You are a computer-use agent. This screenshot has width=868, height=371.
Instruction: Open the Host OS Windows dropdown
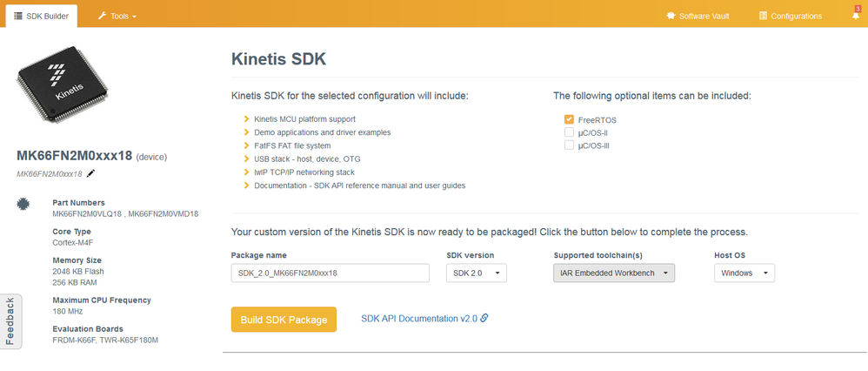point(744,273)
